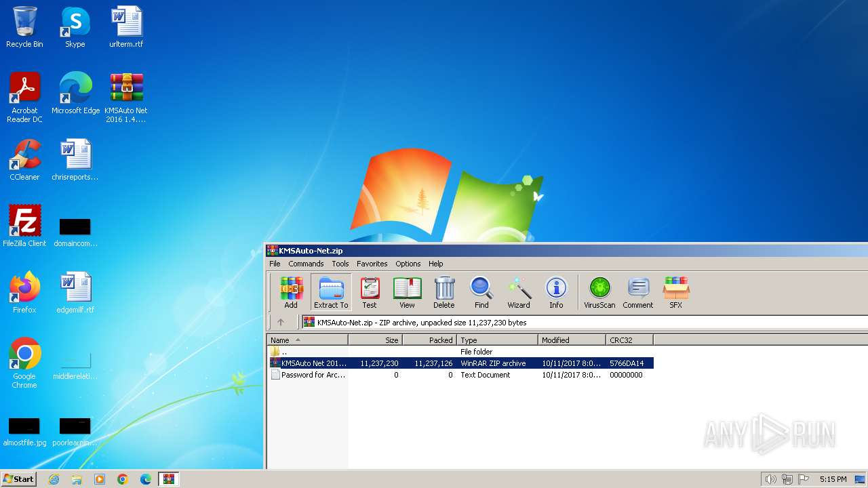Select Acrobat Reader DC desktop icon
This screenshot has height=488, width=868.
[x=24, y=98]
